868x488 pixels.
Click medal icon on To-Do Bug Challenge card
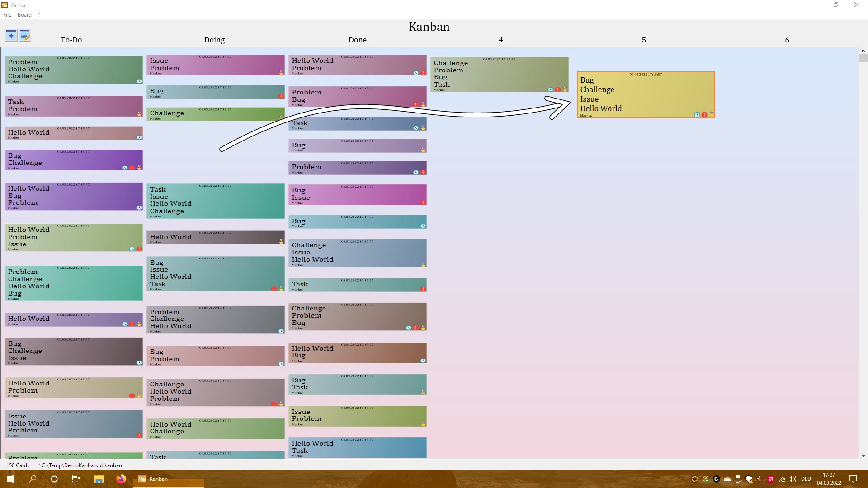[139, 168]
